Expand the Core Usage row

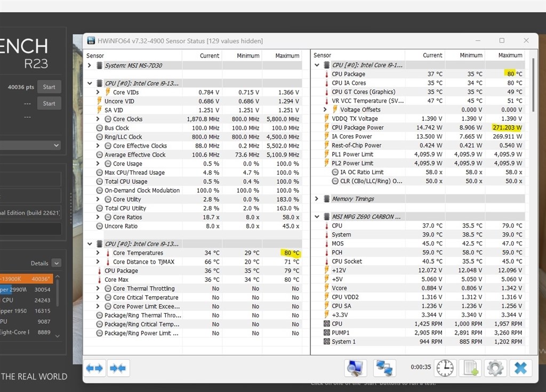(x=98, y=164)
